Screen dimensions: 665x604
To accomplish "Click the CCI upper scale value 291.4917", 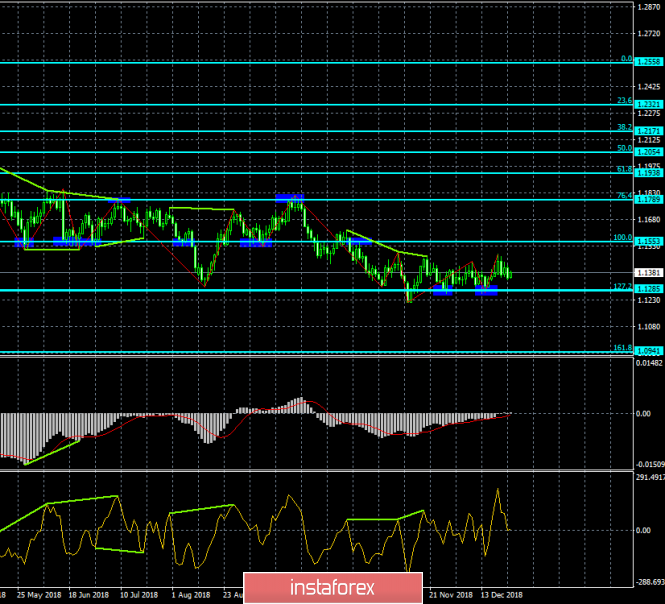I will point(650,477).
